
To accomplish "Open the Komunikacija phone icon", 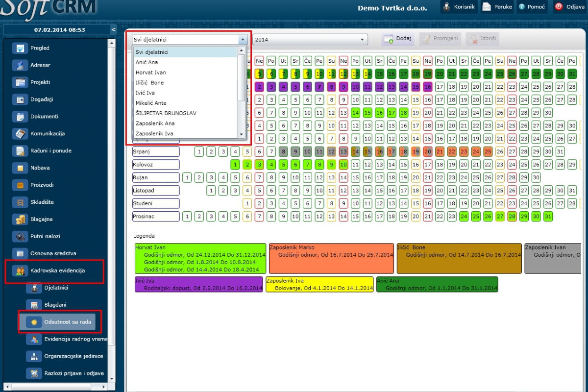I will click(20, 133).
